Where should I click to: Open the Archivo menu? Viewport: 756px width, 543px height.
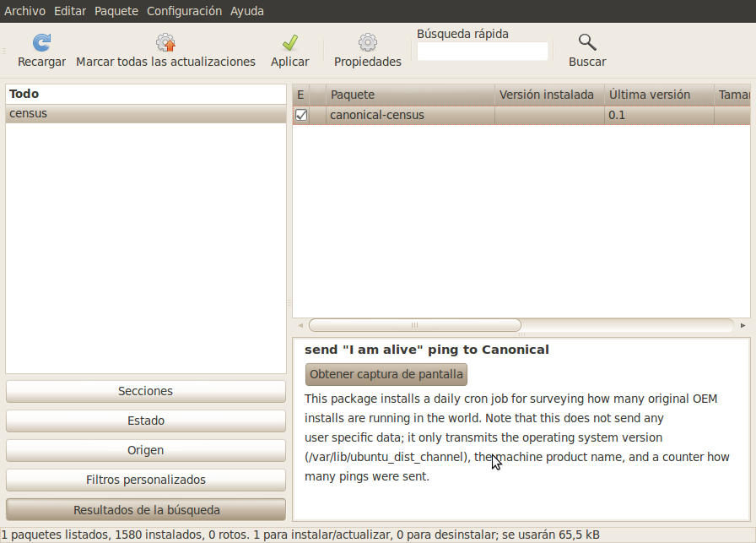(24, 11)
